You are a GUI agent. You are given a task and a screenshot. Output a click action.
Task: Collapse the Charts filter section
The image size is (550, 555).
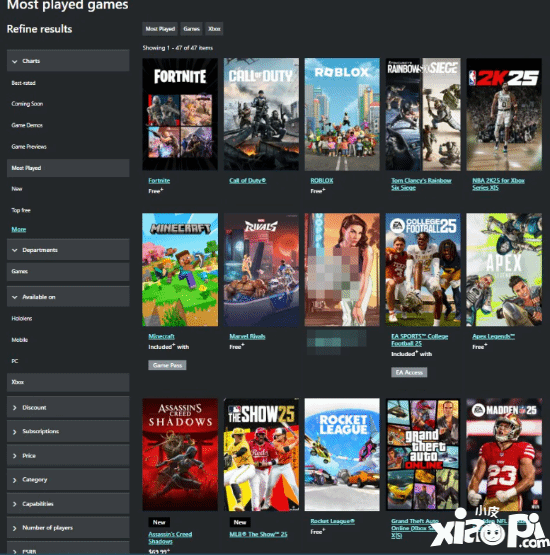tap(68, 61)
